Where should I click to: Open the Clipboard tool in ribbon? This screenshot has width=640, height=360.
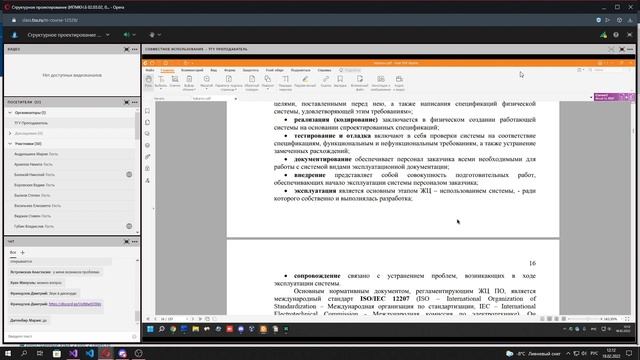click(189, 82)
